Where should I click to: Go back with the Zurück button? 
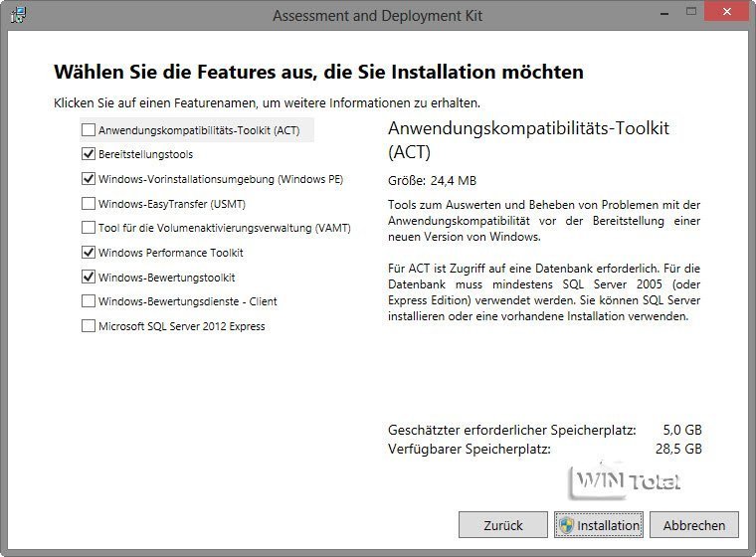(x=503, y=525)
